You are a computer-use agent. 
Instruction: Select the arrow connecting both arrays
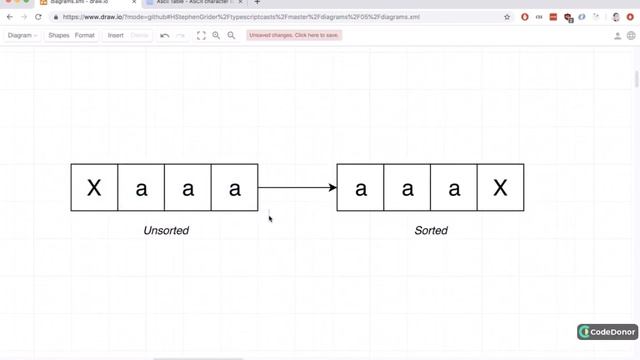[298, 187]
